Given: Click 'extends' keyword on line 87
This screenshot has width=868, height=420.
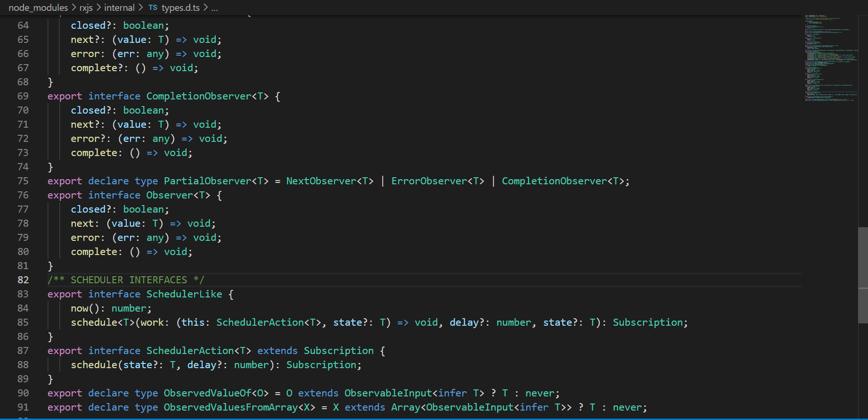Looking at the screenshot, I should (x=277, y=351).
